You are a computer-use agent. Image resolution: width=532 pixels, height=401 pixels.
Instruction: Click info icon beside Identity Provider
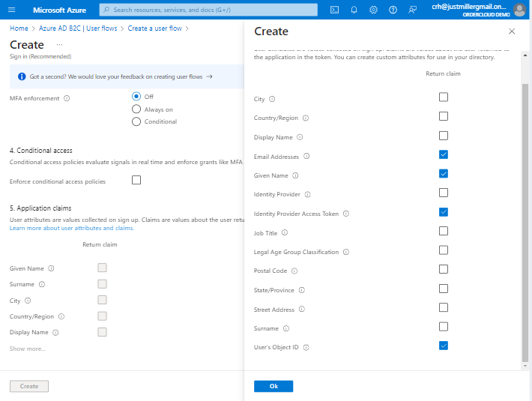tap(307, 194)
